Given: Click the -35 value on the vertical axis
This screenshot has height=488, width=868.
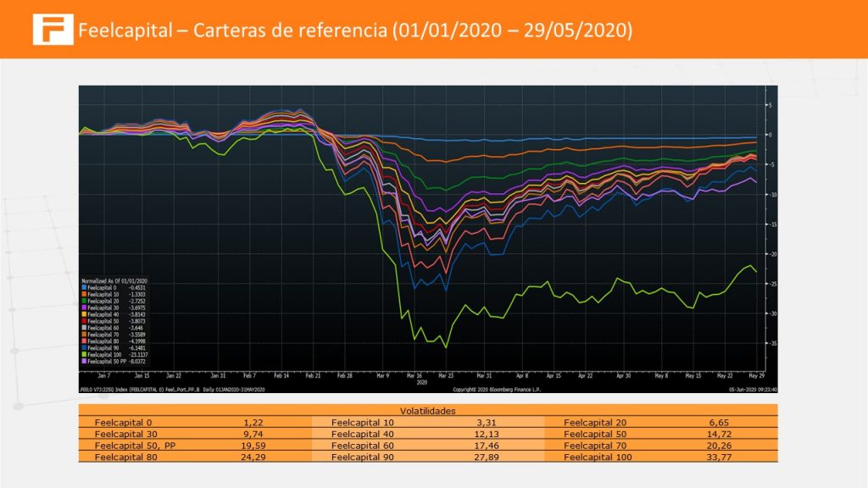Looking at the screenshot, I should pyautogui.click(x=773, y=344).
